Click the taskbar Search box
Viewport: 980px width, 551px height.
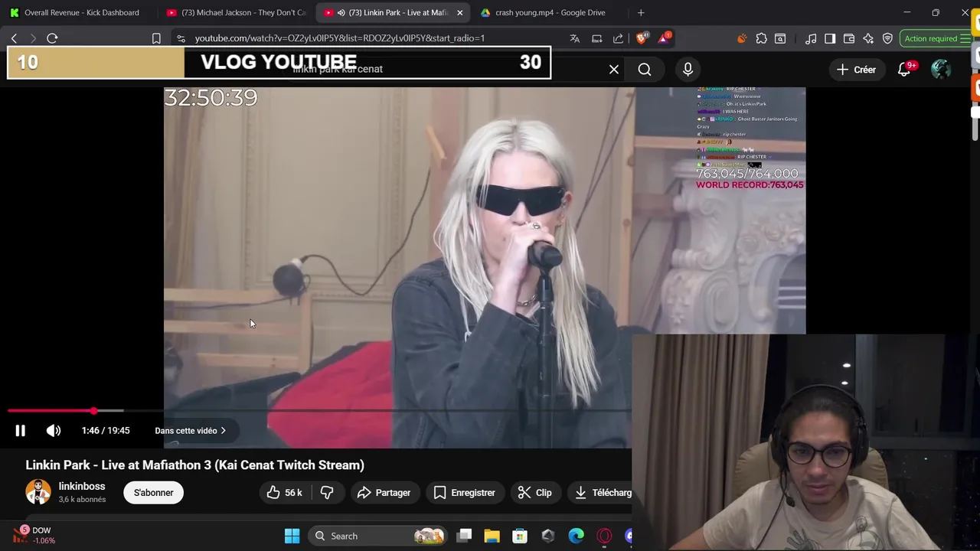coord(378,536)
